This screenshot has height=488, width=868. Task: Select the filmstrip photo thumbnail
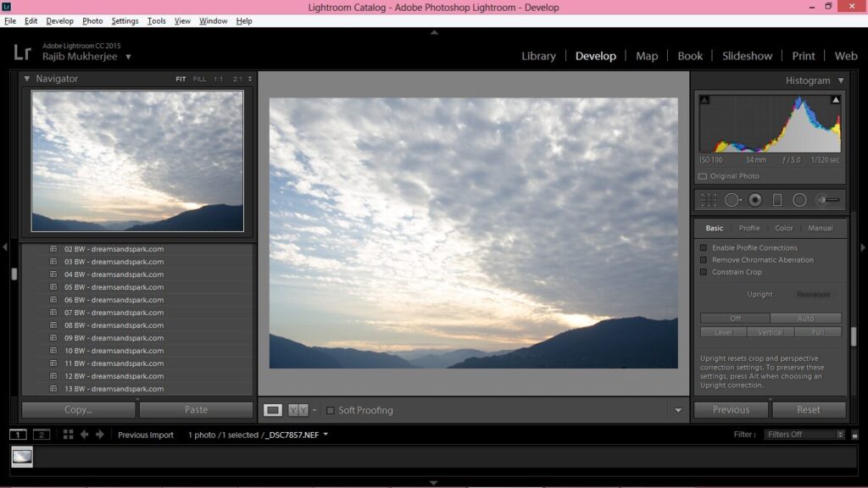click(x=22, y=457)
